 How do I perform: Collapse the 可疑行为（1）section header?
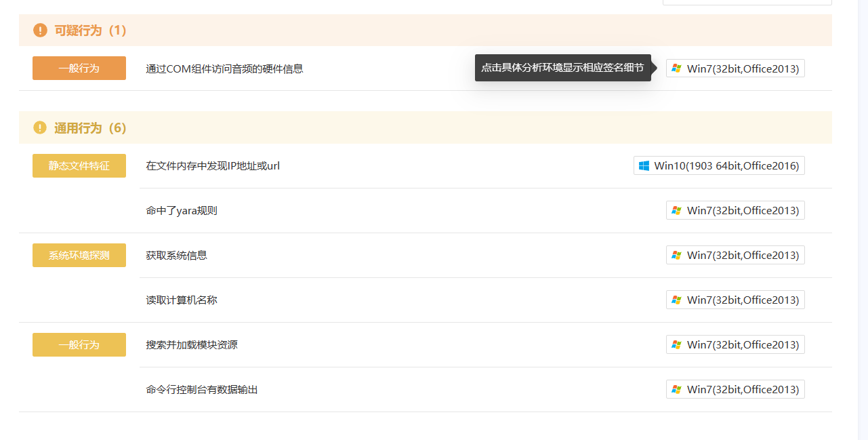[91, 31]
